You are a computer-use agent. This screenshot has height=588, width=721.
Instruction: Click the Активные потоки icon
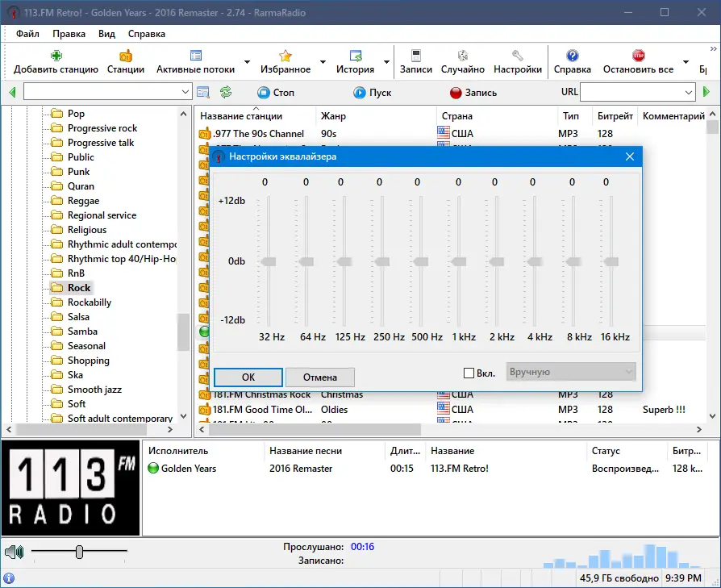(194, 56)
